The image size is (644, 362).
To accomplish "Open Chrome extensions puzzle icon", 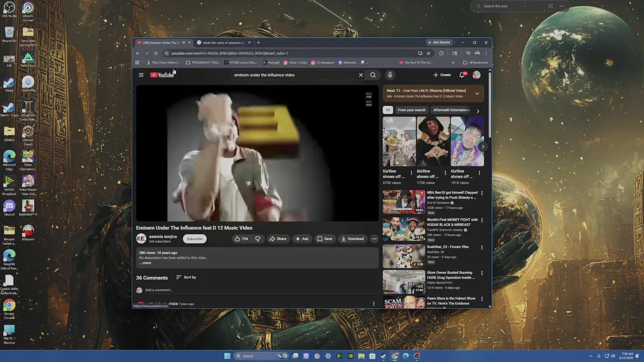I will click(x=441, y=53).
